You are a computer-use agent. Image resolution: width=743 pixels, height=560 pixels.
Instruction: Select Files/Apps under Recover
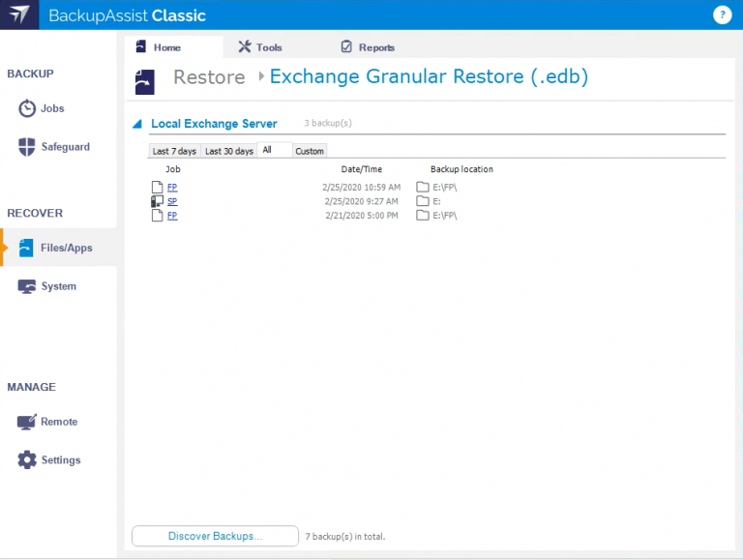click(56, 248)
